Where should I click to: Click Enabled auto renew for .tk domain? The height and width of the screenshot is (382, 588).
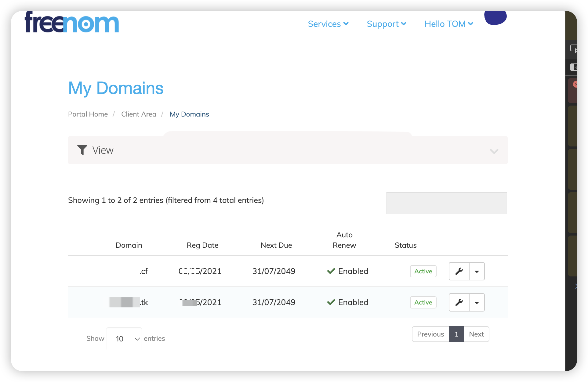coord(347,302)
